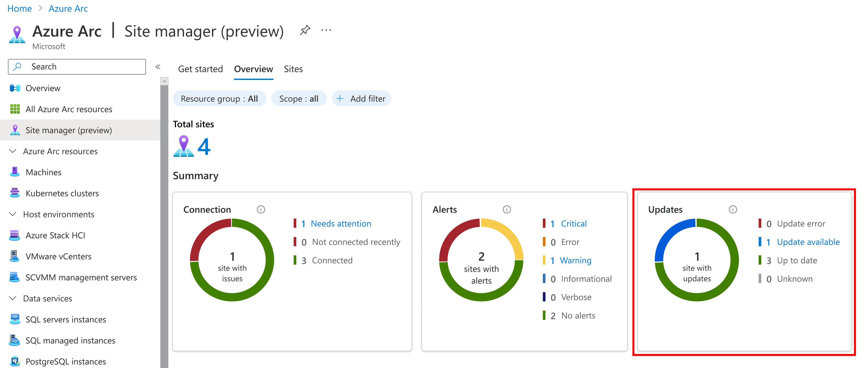Open the Scope filter pill

click(x=298, y=99)
